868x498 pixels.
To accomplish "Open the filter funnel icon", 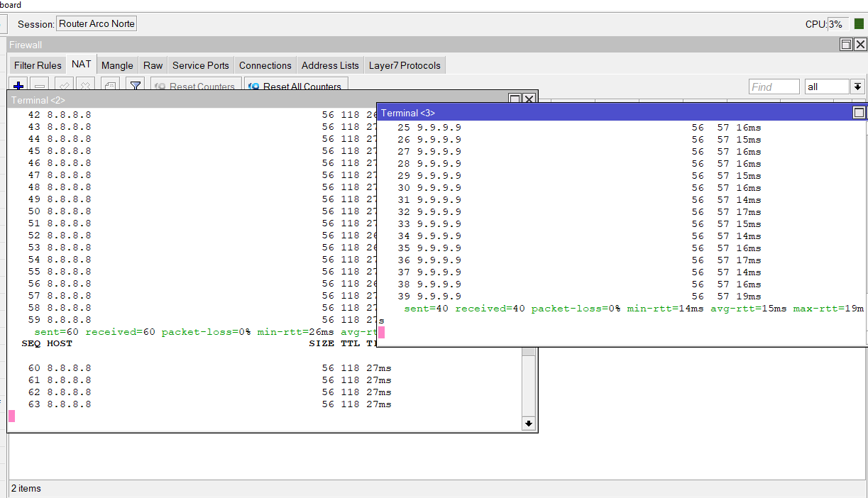I will pos(135,85).
